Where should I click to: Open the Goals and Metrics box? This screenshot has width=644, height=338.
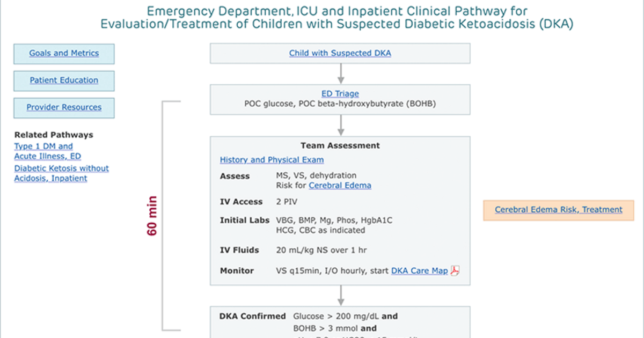click(64, 54)
